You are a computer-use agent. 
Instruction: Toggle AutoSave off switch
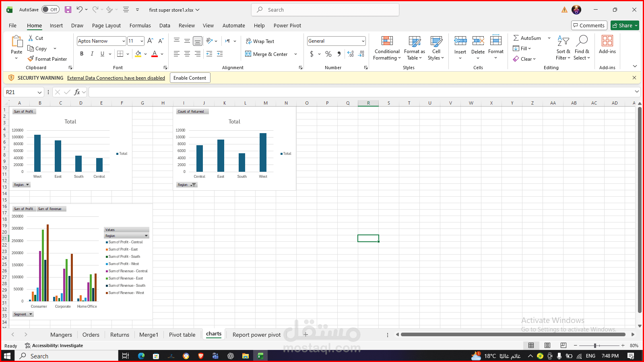[x=50, y=9]
